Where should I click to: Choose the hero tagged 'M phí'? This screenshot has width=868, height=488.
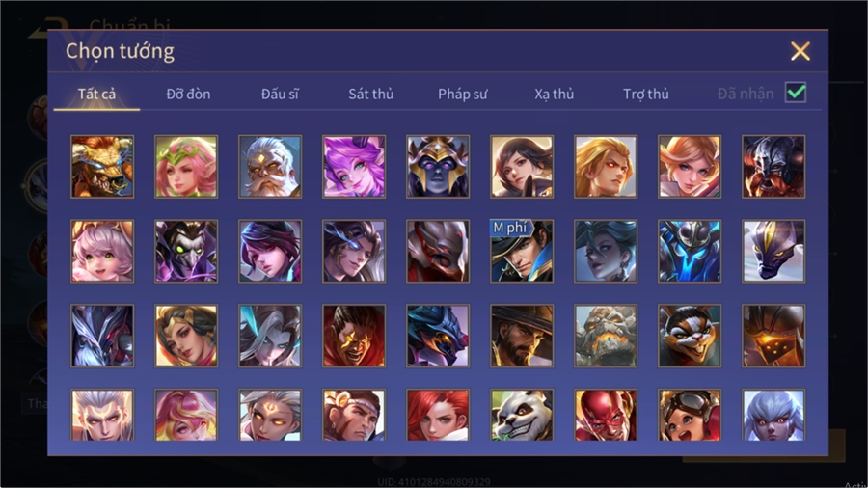pos(522,251)
